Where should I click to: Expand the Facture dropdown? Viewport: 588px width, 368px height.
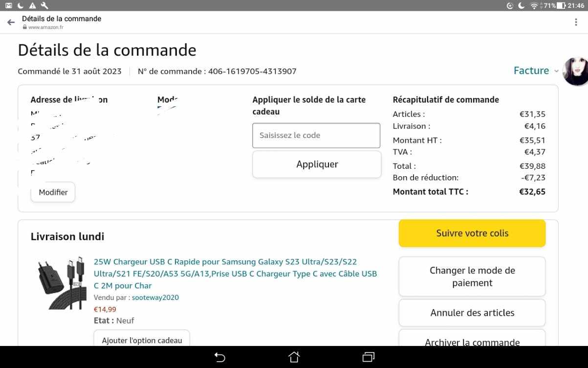pos(536,70)
